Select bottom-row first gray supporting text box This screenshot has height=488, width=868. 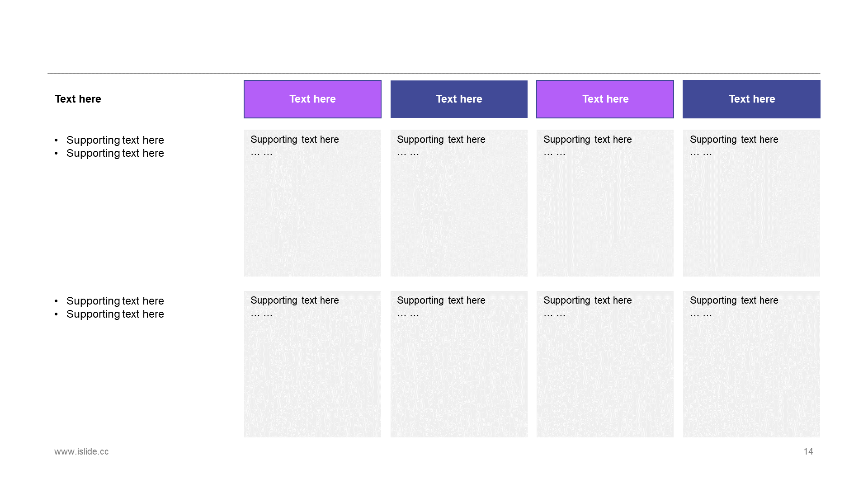(x=312, y=364)
